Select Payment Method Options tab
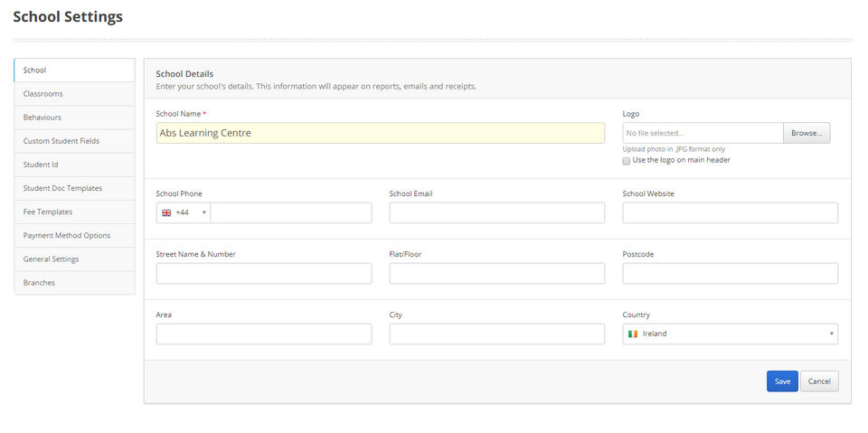This screenshot has height=433, width=868. [x=74, y=235]
